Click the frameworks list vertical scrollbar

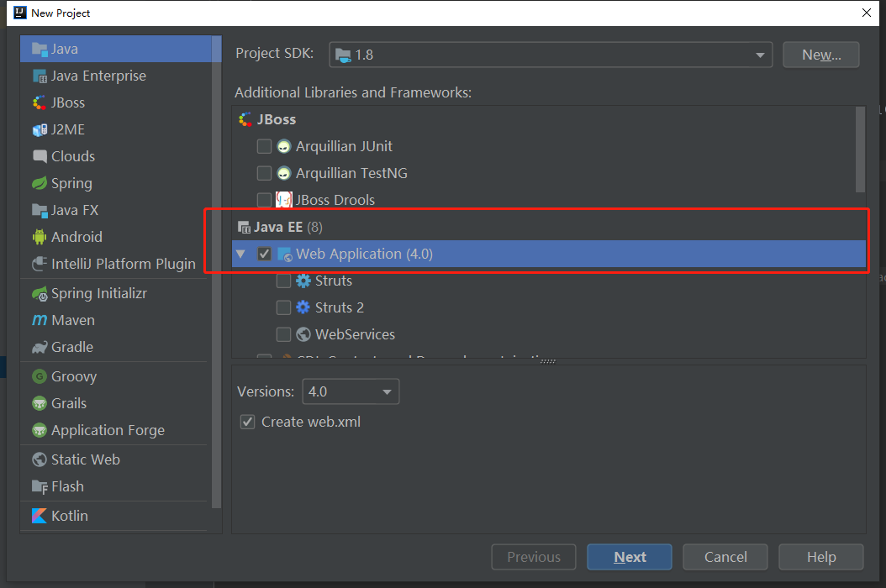861,150
